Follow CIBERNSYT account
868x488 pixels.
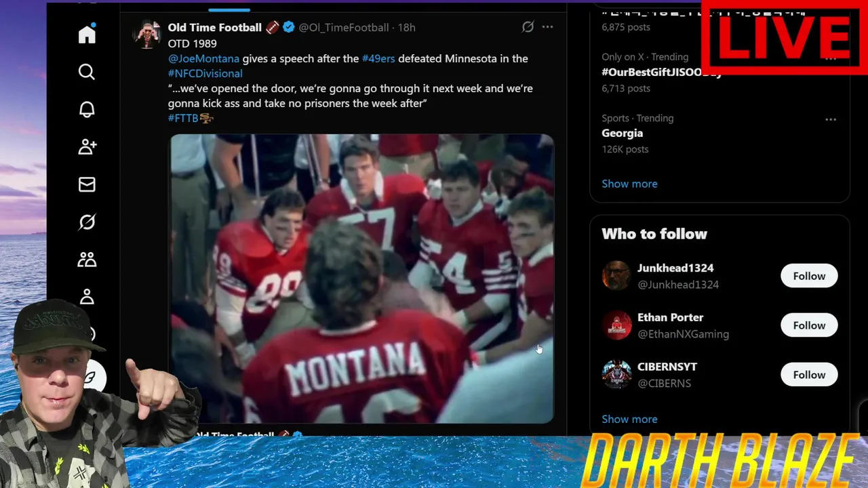[x=809, y=375]
